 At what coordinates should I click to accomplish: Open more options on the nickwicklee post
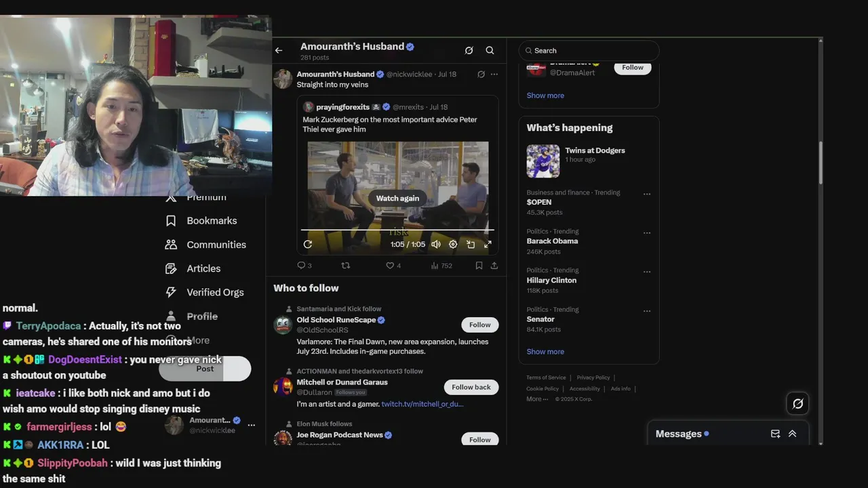pyautogui.click(x=494, y=75)
